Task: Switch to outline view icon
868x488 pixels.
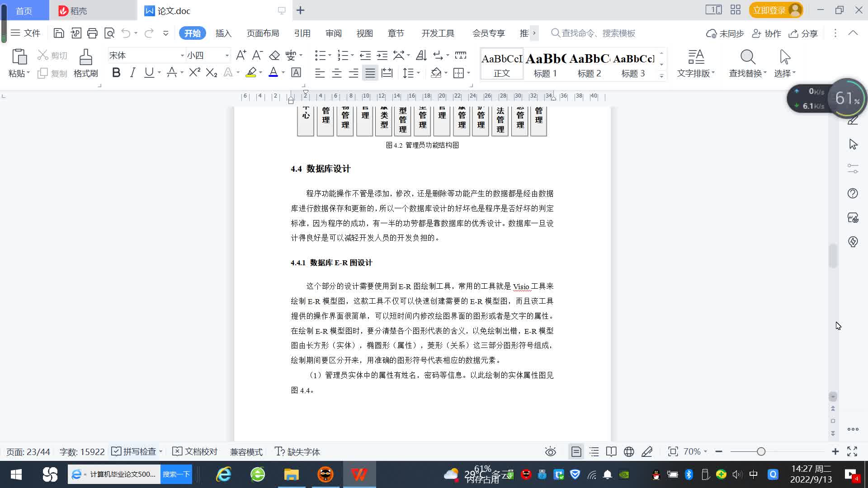Action: [594, 451]
